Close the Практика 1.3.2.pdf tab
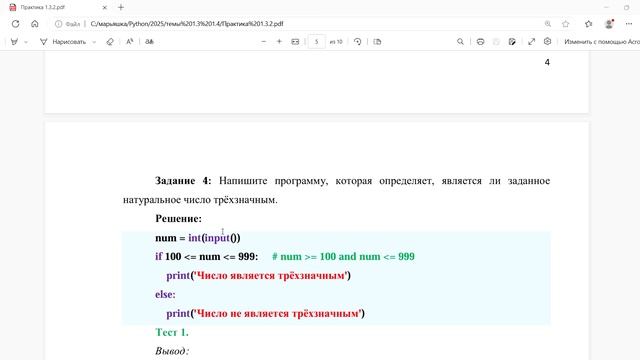The image size is (640, 360). (104, 7)
